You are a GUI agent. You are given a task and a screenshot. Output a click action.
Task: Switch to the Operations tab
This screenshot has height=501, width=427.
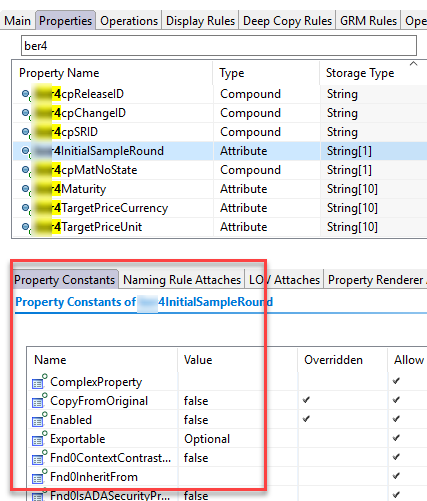click(x=129, y=21)
